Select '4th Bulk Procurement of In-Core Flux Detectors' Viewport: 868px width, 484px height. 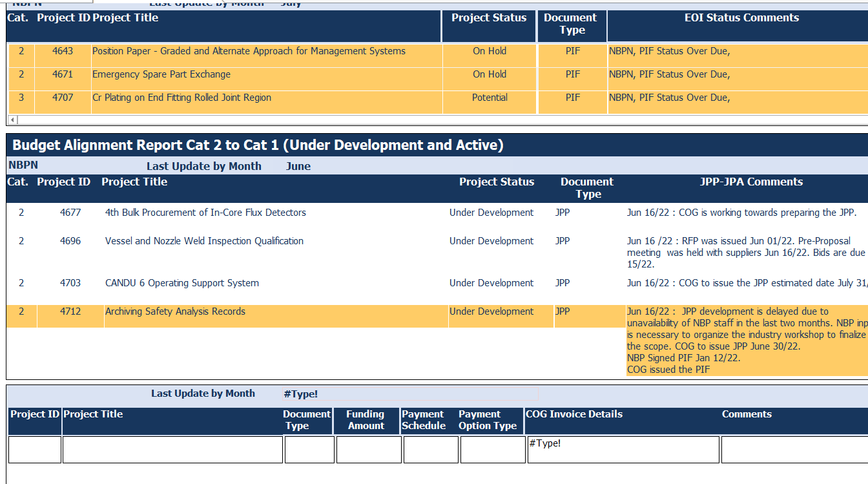point(205,213)
